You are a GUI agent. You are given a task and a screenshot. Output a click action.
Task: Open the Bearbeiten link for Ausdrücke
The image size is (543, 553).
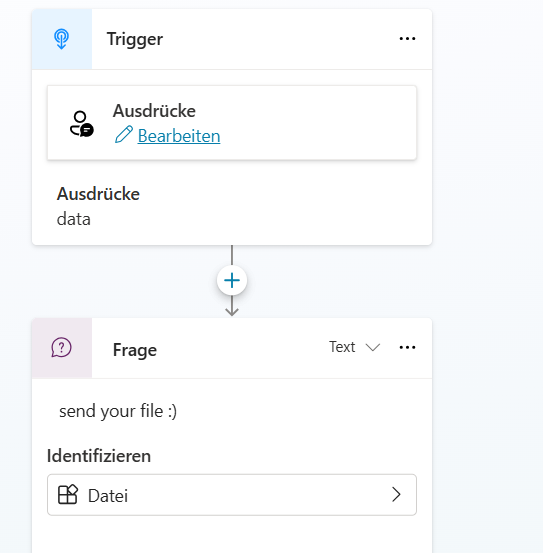179,136
